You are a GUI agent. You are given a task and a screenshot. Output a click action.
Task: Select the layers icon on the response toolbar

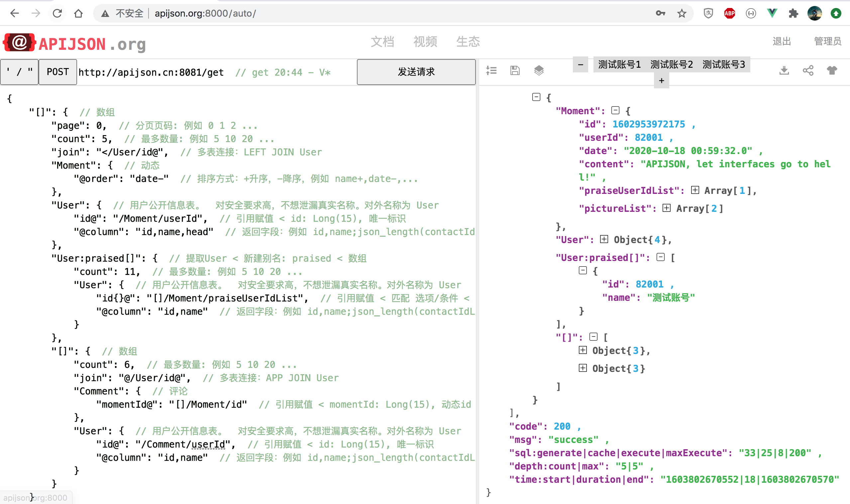[538, 71]
